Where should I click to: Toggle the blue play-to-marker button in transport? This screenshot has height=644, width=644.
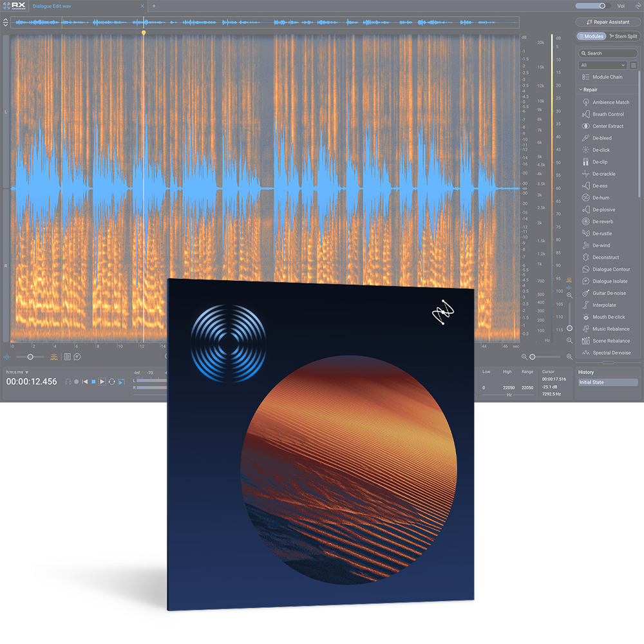click(x=122, y=381)
